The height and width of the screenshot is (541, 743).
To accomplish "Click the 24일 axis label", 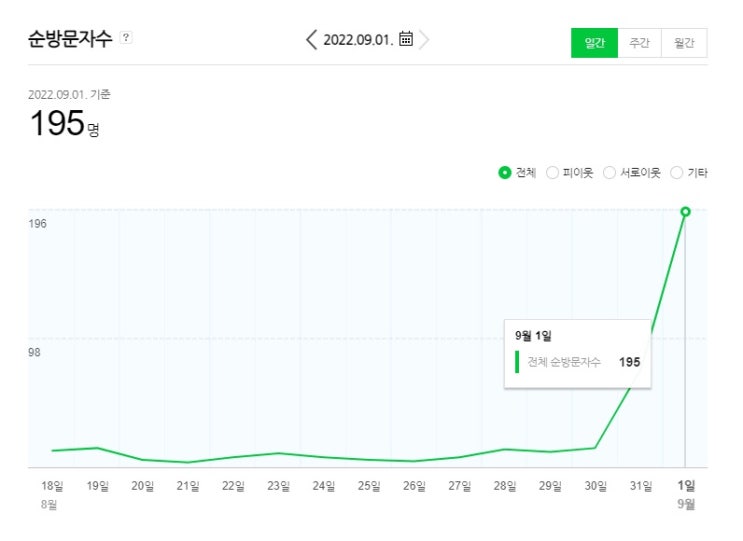I will point(324,486).
